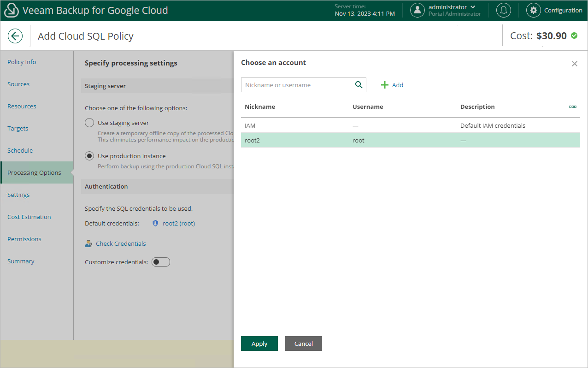Select Use production instance option
Screen dimensions: 588x368
(x=89, y=156)
